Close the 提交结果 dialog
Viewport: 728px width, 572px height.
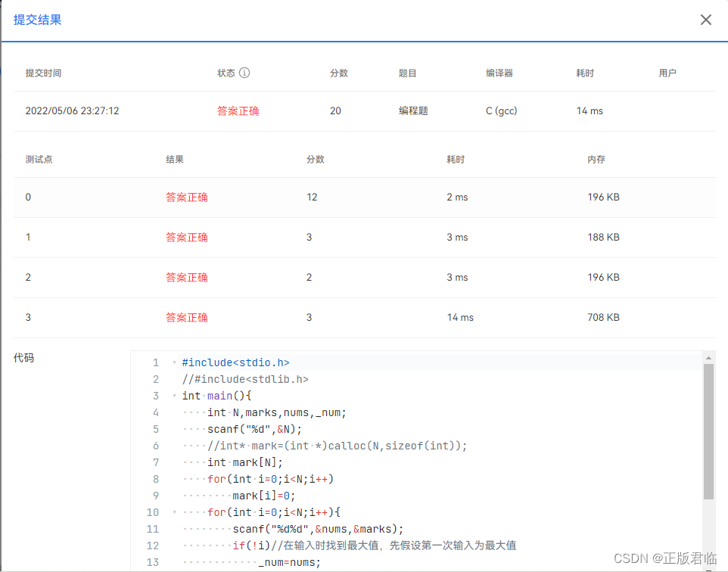click(x=706, y=20)
